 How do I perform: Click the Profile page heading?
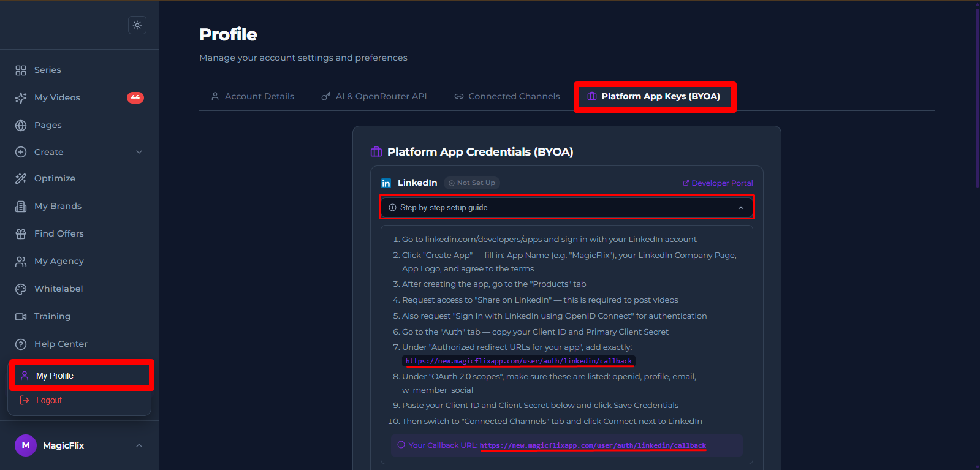(228, 34)
